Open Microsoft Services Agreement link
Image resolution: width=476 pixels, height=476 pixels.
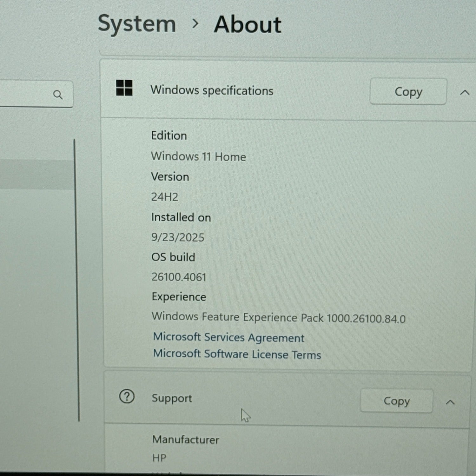click(228, 337)
